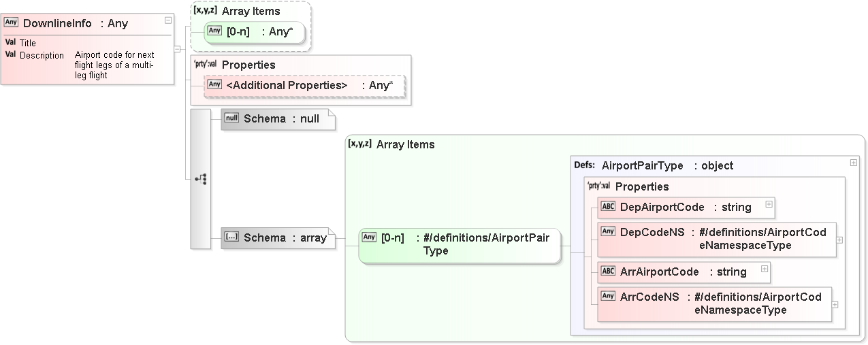This screenshot has height=345, width=868.
Task: Click the Any icon beside ArrCodeNS
Action: click(x=608, y=296)
